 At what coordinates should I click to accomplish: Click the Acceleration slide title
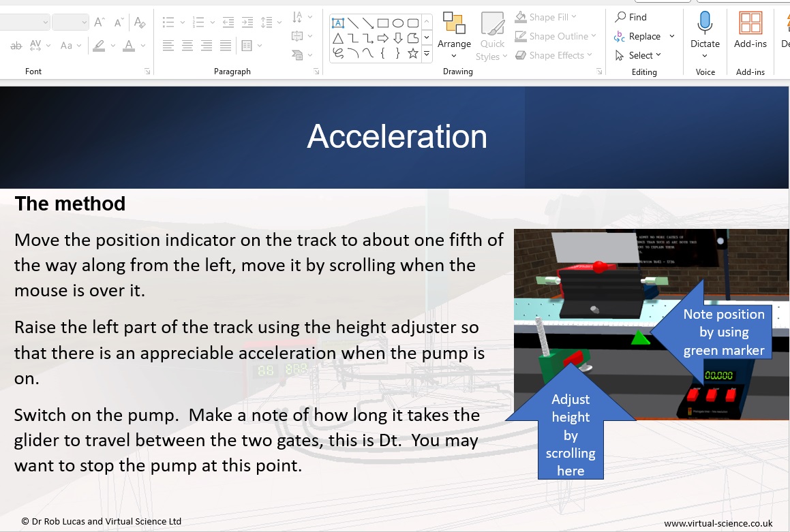click(397, 136)
